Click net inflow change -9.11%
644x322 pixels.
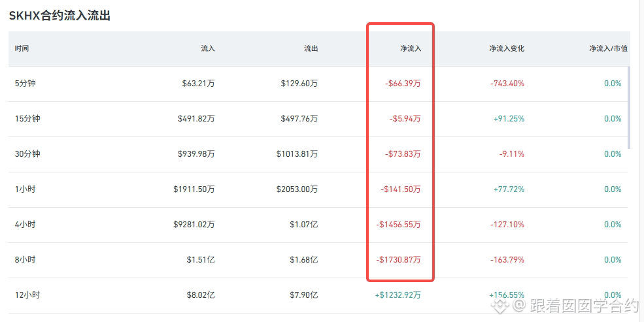click(512, 154)
